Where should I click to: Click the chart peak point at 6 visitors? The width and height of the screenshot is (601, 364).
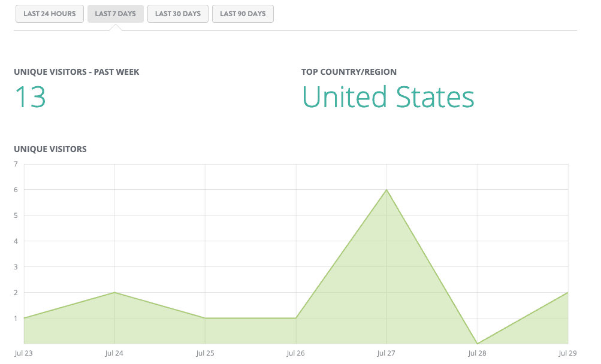[x=387, y=190]
